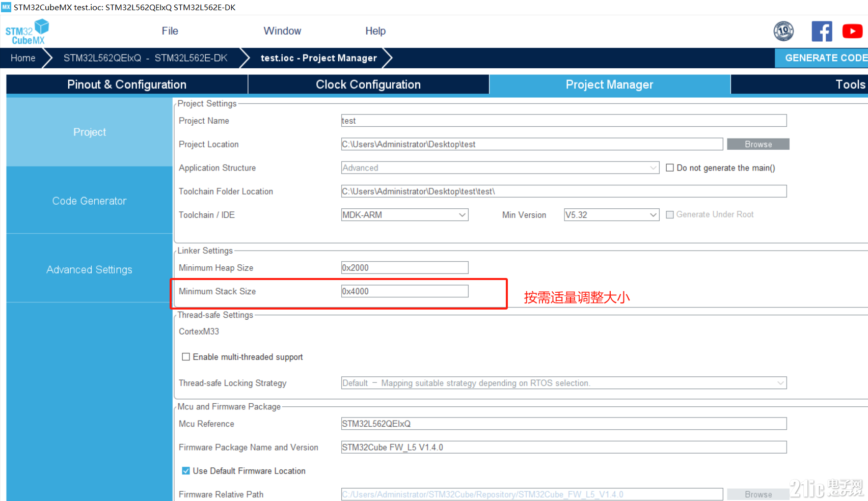
Task: Open the Toolchain / IDE dropdown
Action: click(x=404, y=215)
